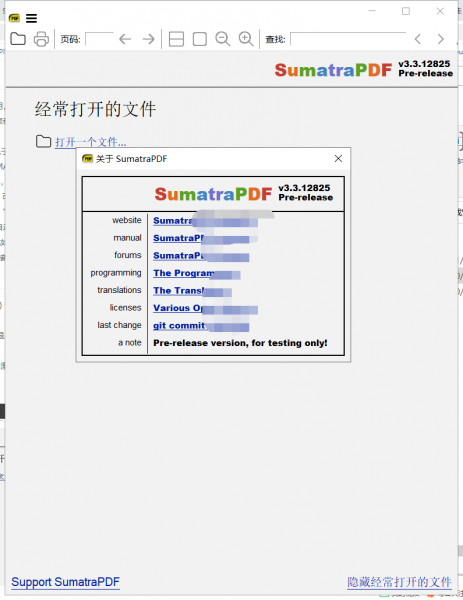Select single page fit icon

[x=200, y=39]
